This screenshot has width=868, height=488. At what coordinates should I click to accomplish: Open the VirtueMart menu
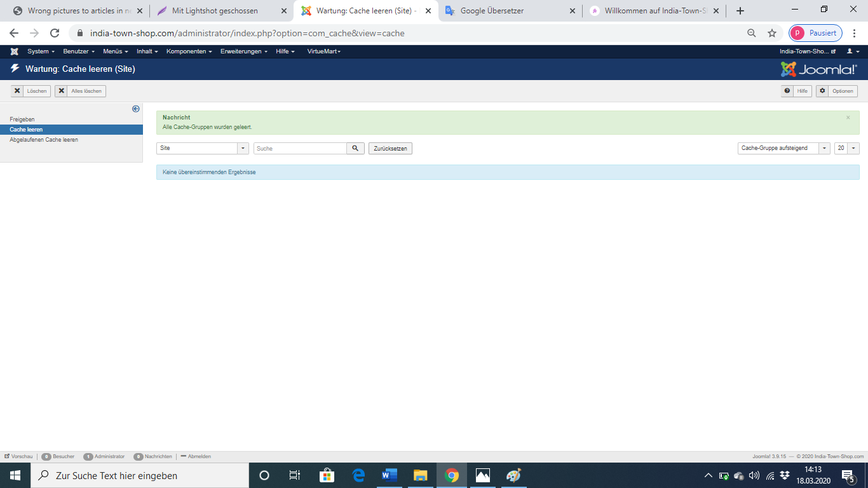(324, 51)
